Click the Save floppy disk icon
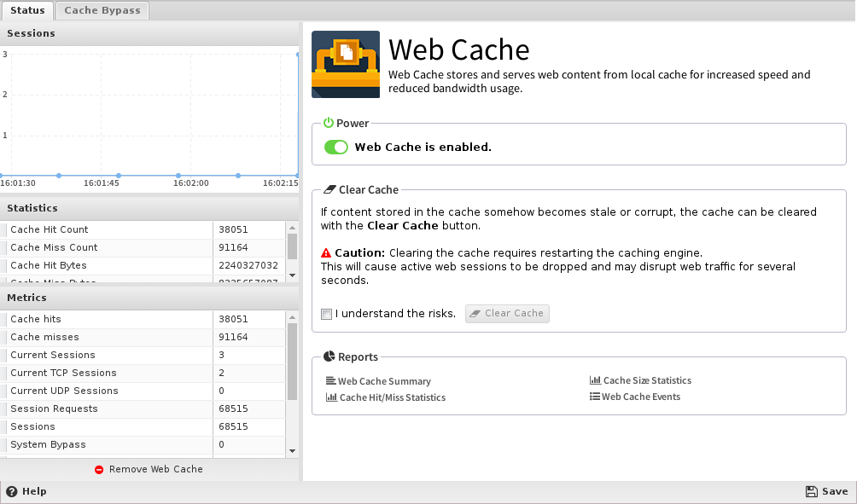Screen dimensions: 857x504 pyautogui.click(x=811, y=491)
